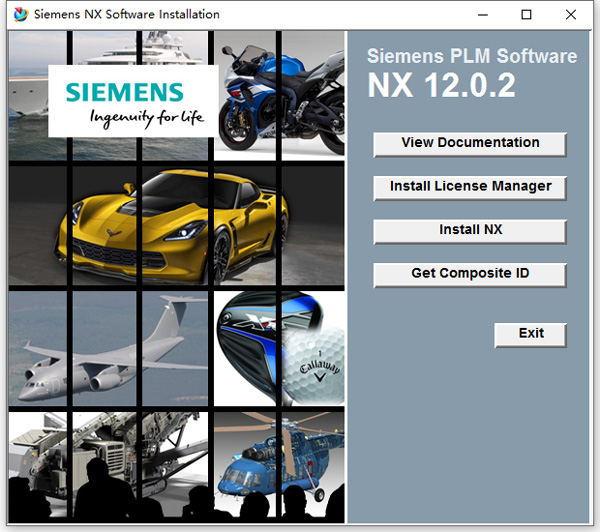This screenshot has width=600, height=532.
Task: Click the Siemens PLM Software heading text
Action: pyautogui.click(x=472, y=56)
